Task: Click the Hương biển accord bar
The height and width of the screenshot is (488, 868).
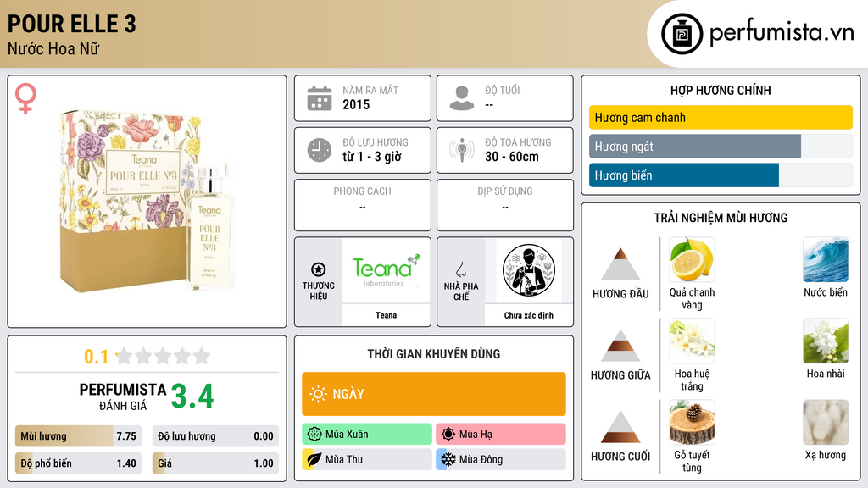Action: coord(721,175)
